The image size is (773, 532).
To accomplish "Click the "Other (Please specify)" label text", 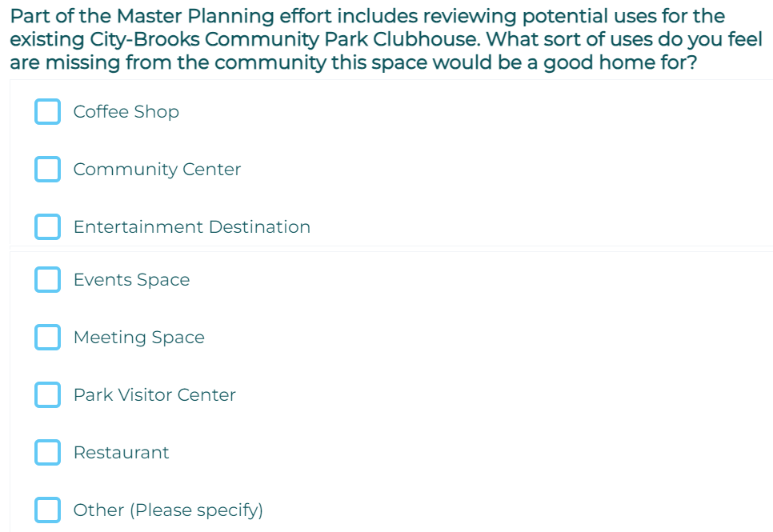I will [168, 510].
